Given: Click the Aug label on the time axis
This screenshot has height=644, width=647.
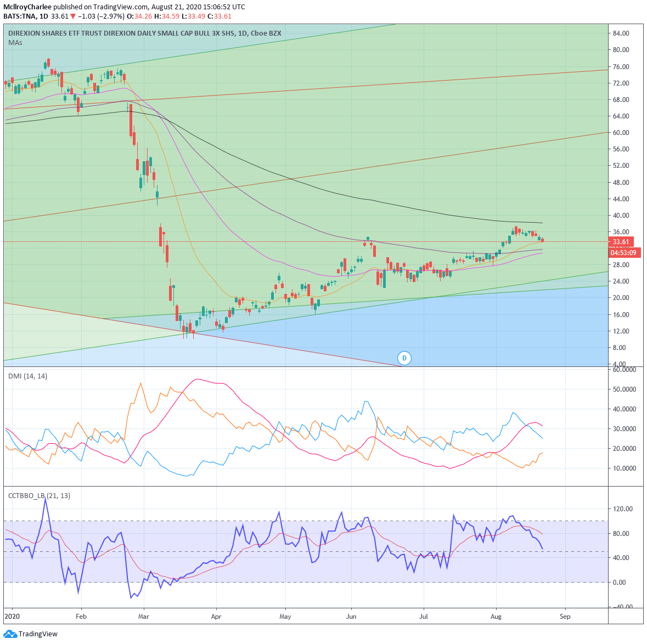Looking at the screenshot, I should (496, 617).
